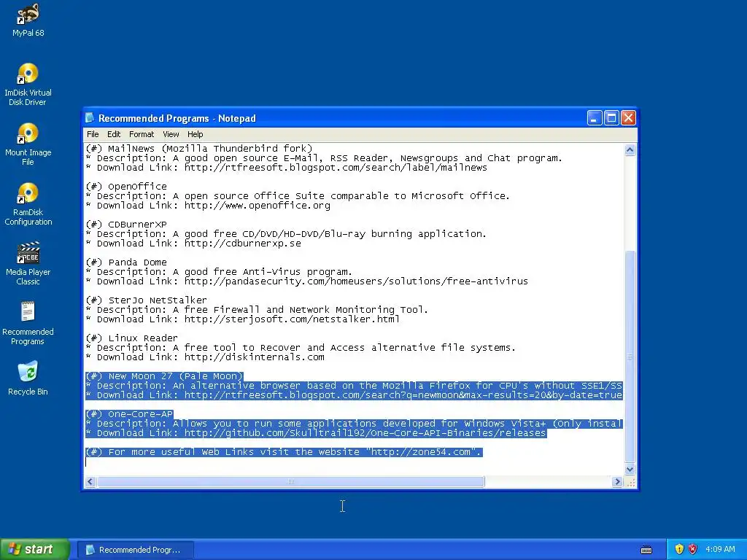This screenshot has height=560, width=747.
Task: Click the horizontal scrollbar left arrow
Action: [x=90, y=481]
